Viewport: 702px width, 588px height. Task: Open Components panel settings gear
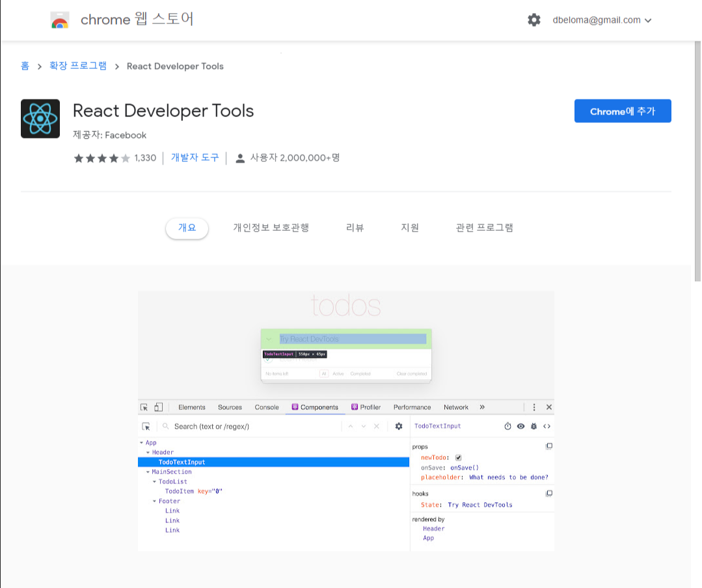coord(398,427)
